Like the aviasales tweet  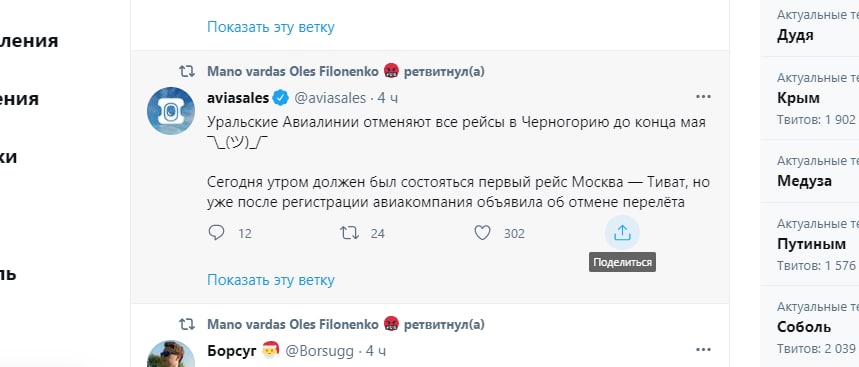click(x=482, y=233)
